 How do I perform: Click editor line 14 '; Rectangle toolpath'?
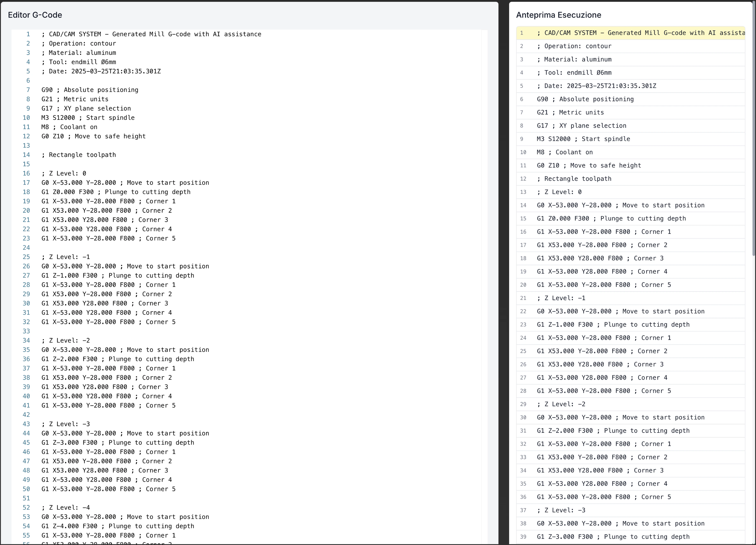click(x=79, y=155)
